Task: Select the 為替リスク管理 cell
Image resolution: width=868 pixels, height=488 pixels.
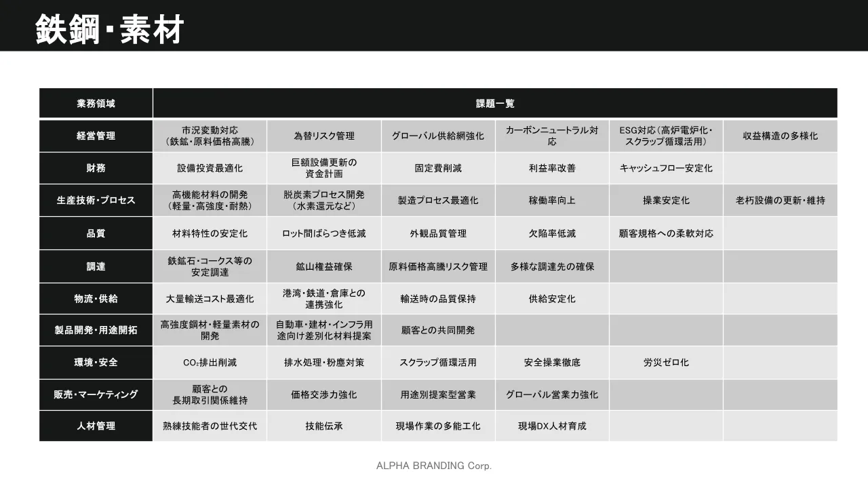Action: point(324,136)
